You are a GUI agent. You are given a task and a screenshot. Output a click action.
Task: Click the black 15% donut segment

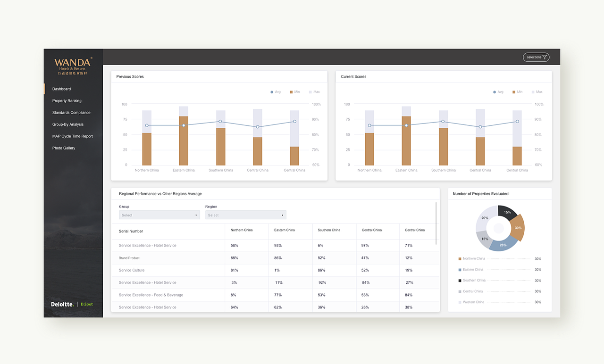click(x=507, y=213)
